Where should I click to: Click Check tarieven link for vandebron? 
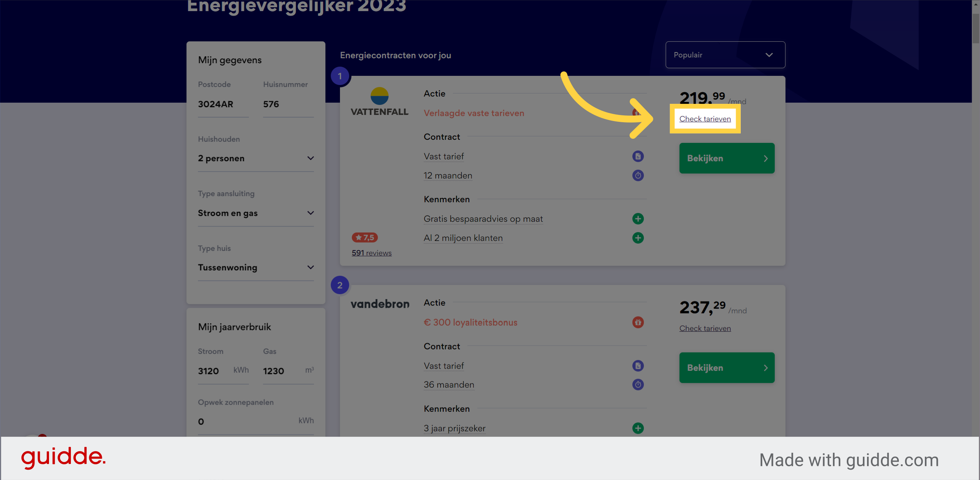[x=705, y=328]
